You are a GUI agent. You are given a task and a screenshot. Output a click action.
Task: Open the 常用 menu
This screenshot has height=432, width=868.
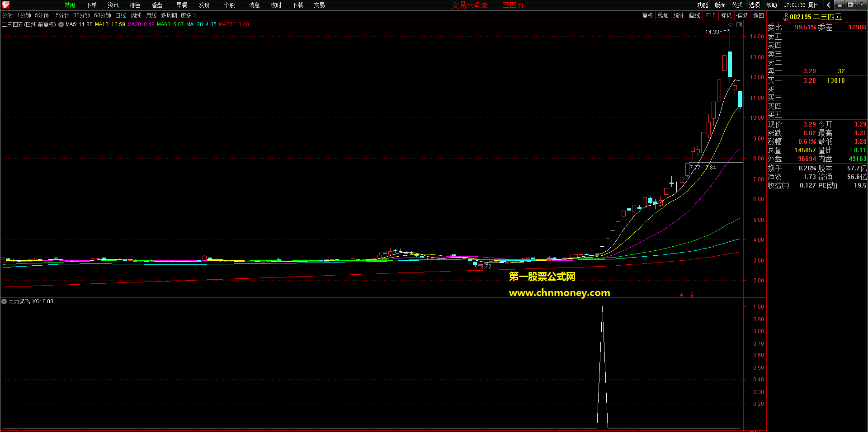coord(70,5)
